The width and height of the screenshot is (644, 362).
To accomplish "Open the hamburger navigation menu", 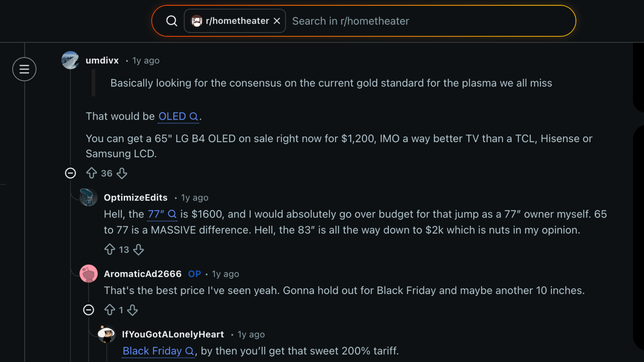I will pyautogui.click(x=24, y=69).
